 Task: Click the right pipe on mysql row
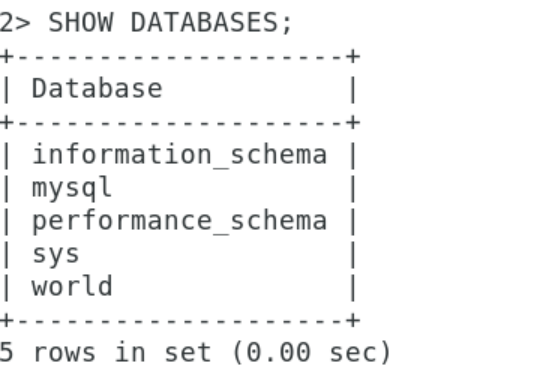tap(353, 189)
